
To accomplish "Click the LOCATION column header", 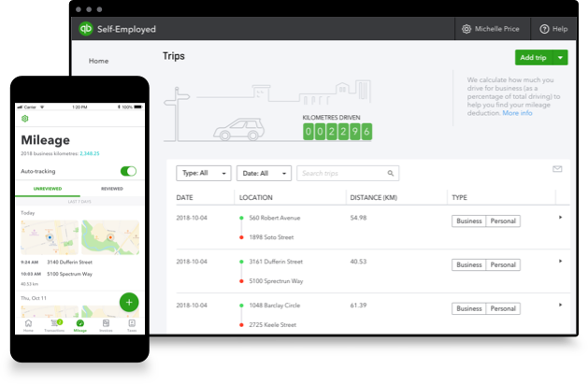I will (x=256, y=197).
